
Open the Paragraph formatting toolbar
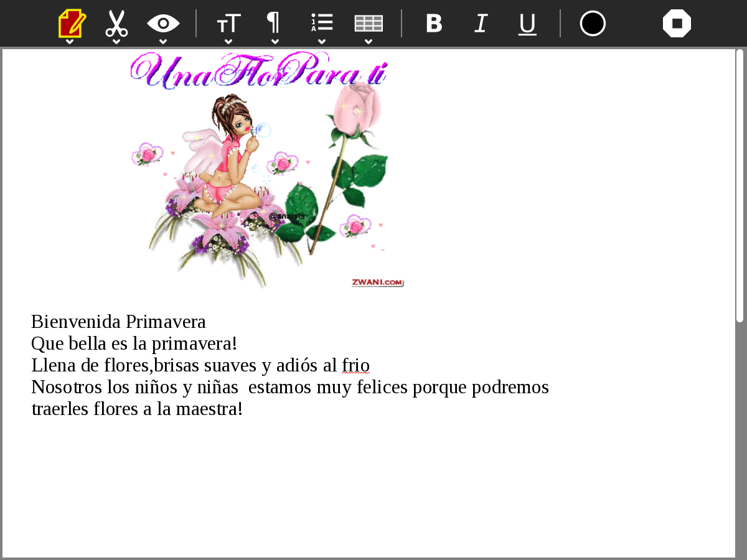(273, 23)
